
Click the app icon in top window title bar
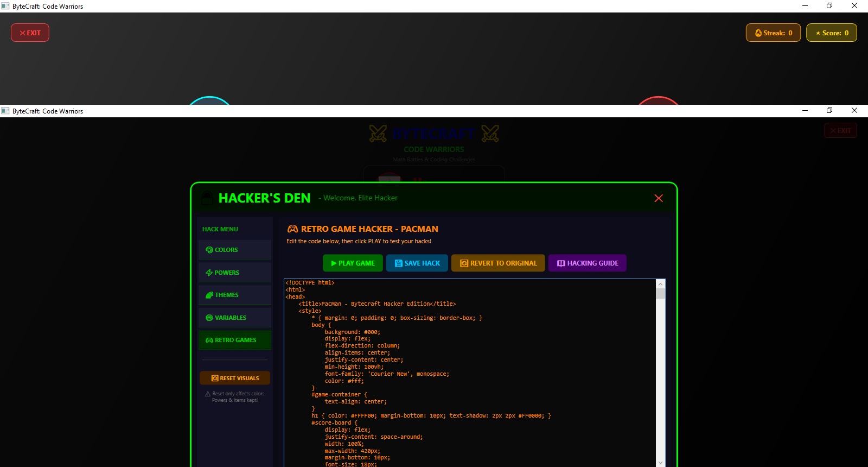5,6
